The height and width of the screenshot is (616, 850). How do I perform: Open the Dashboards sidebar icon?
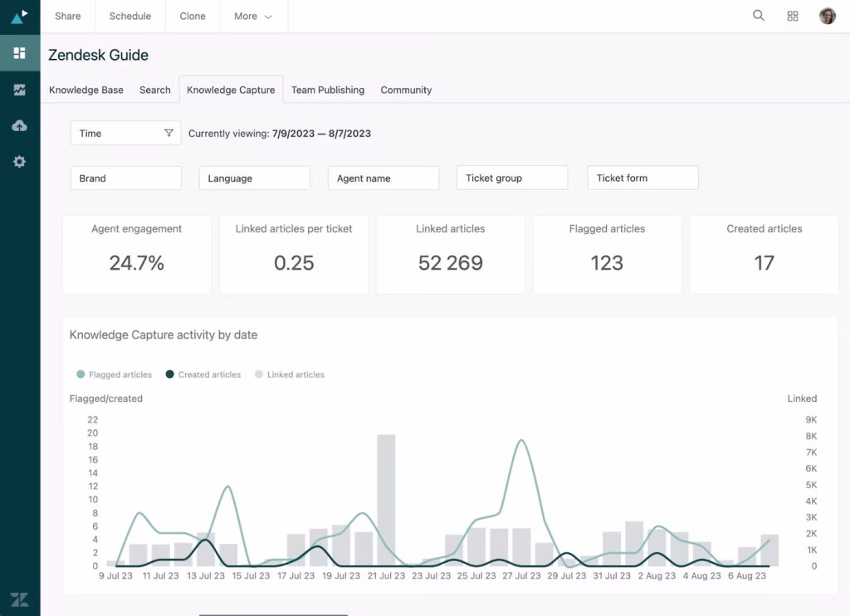[x=20, y=52]
